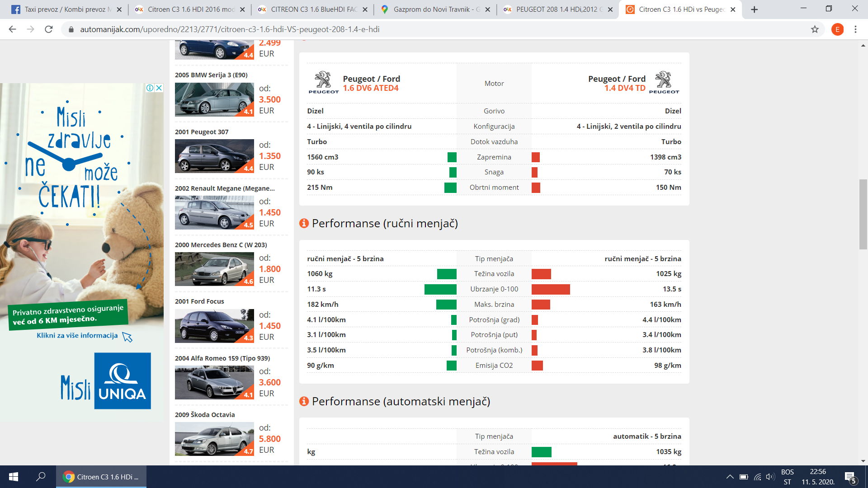
Task: Close the PEUGEOT 208 1.4 HDi tab
Action: click(x=610, y=9)
